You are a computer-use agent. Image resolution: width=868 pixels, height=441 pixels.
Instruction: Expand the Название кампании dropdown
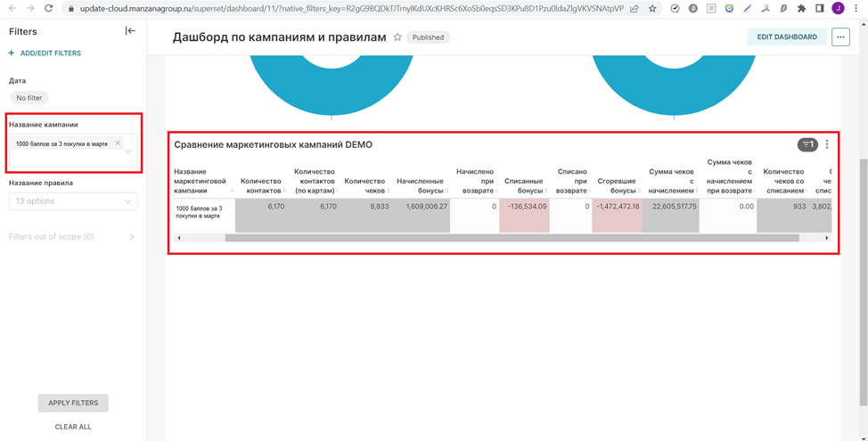pos(127,151)
